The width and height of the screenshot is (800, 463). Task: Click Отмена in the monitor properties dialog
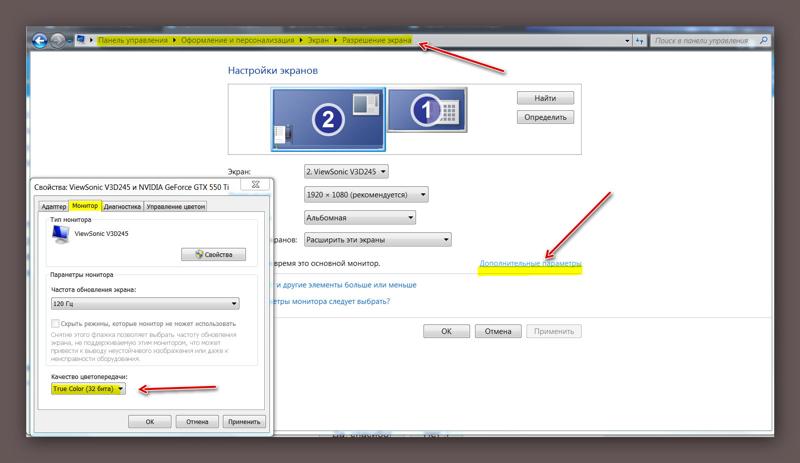(x=197, y=422)
